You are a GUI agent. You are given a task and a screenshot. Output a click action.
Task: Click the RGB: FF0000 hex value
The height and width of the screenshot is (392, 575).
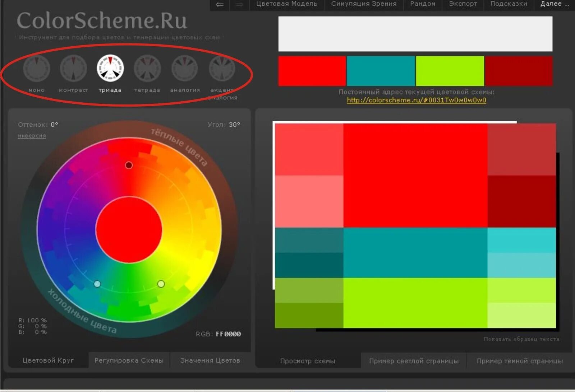(218, 334)
